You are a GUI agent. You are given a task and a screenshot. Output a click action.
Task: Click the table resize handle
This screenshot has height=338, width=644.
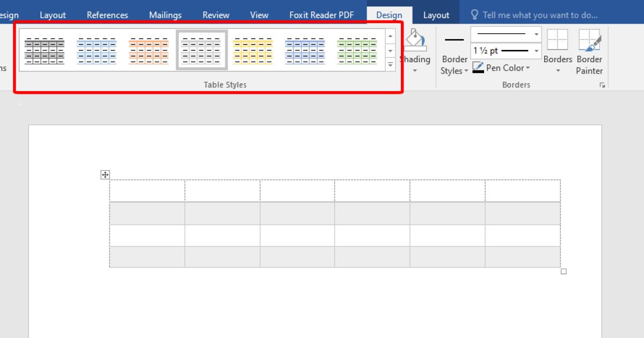click(563, 271)
